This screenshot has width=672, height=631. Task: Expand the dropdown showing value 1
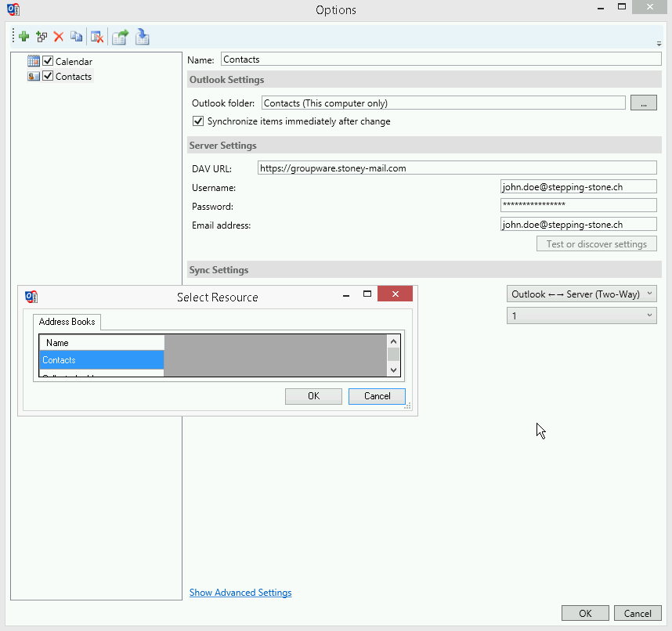point(581,315)
